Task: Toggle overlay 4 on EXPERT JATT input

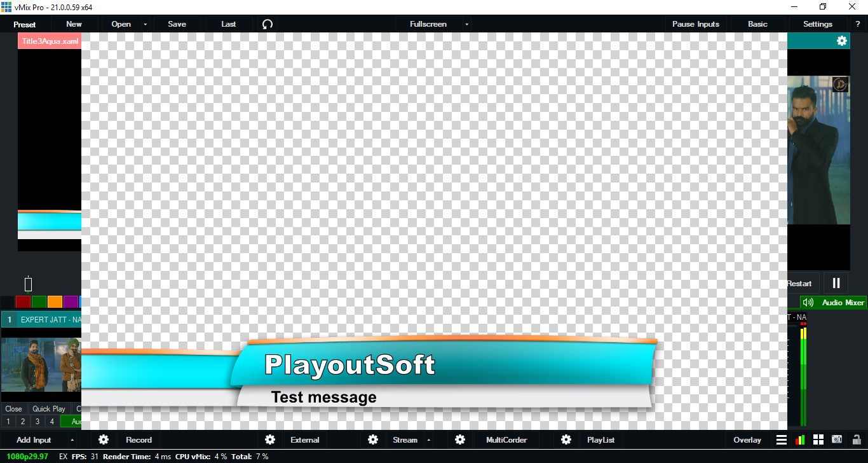Action: [x=52, y=421]
